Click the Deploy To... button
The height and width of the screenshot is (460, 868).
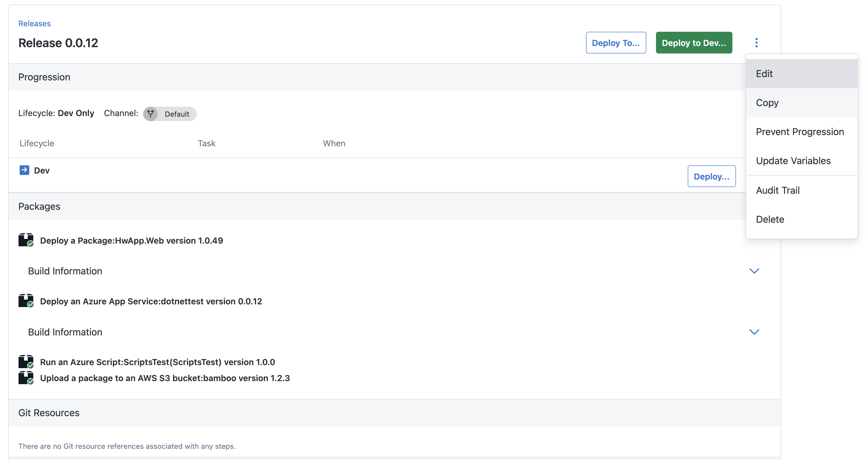[616, 43]
